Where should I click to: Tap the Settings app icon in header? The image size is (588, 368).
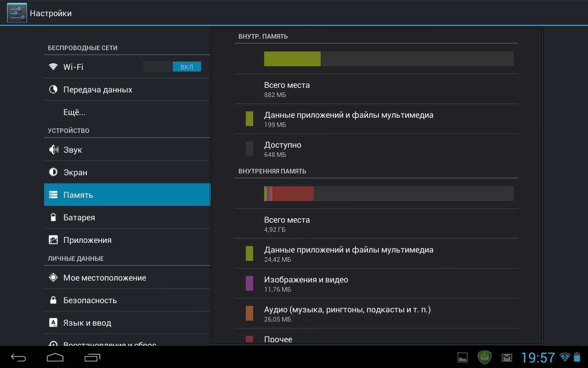coord(17,13)
